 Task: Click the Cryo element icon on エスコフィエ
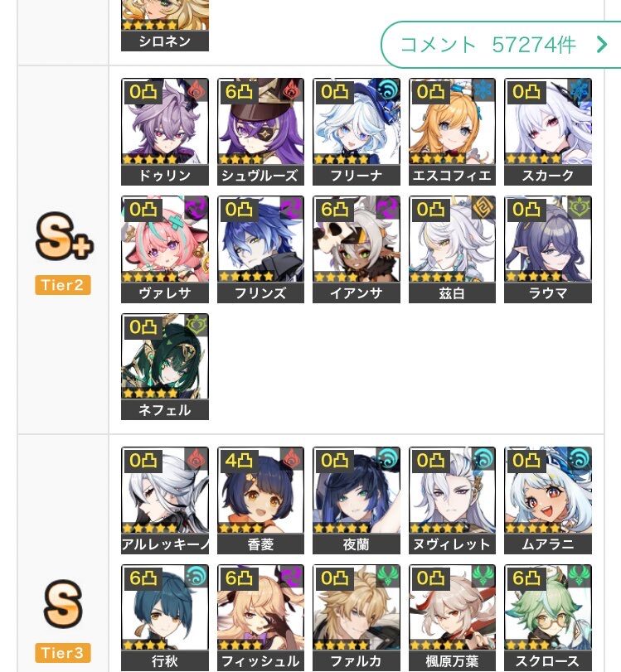point(483,89)
